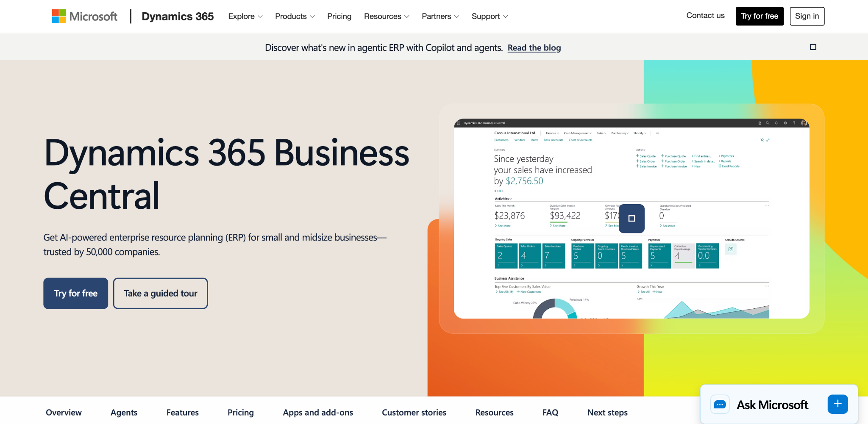Expand the Partners dropdown
The image size is (868, 424).
[440, 16]
